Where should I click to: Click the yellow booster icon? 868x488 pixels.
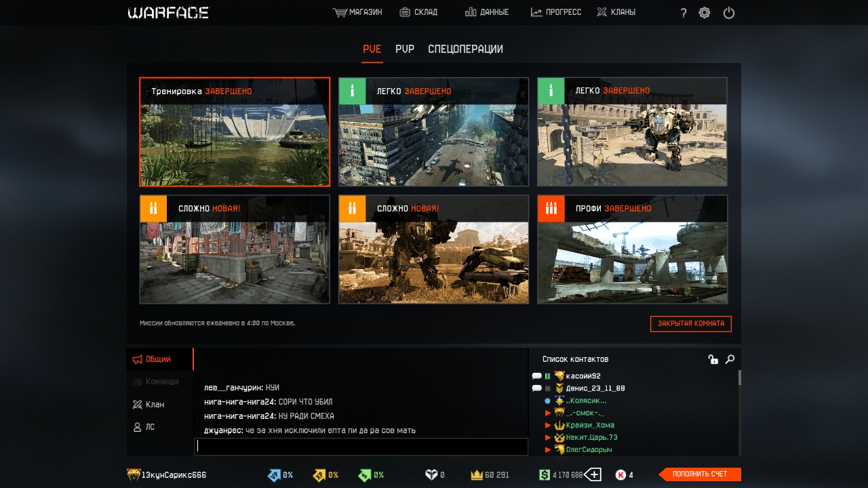[x=319, y=475]
